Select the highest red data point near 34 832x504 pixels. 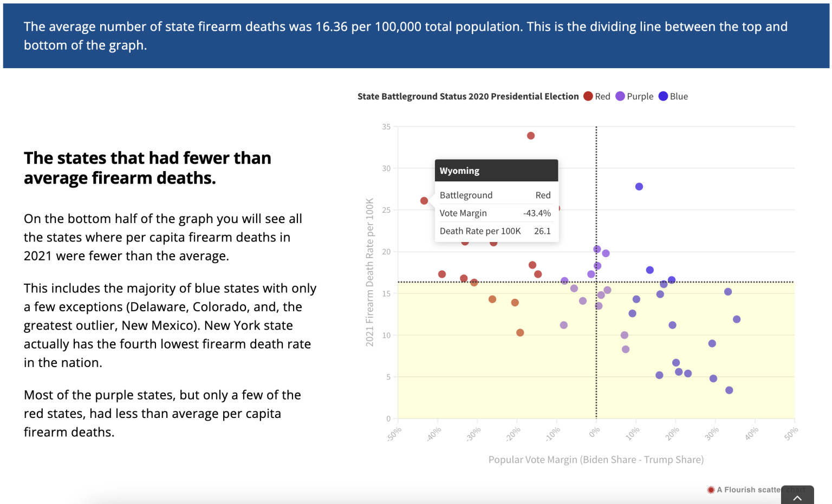click(x=531, y=136)
